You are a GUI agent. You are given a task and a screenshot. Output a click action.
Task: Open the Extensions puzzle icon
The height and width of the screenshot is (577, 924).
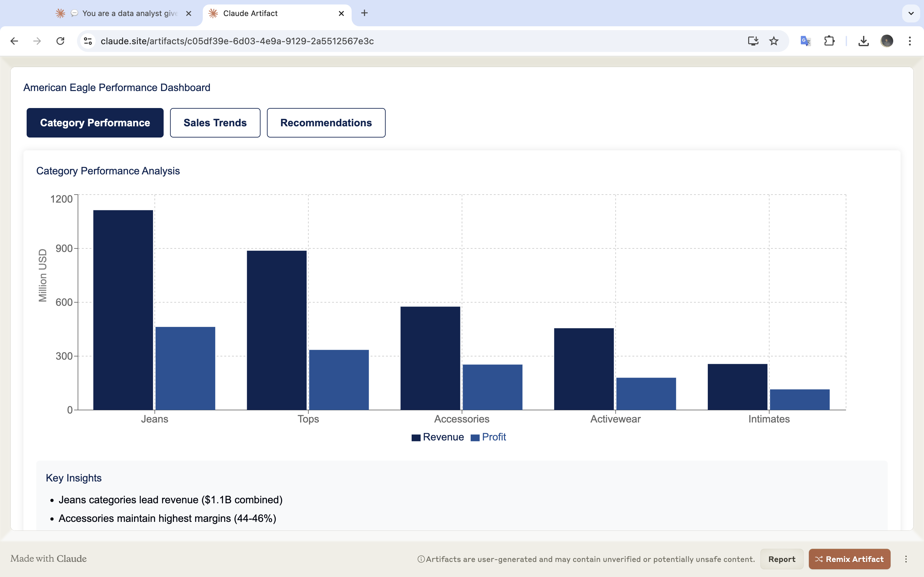pyautogui.click(x=829, y=41)
